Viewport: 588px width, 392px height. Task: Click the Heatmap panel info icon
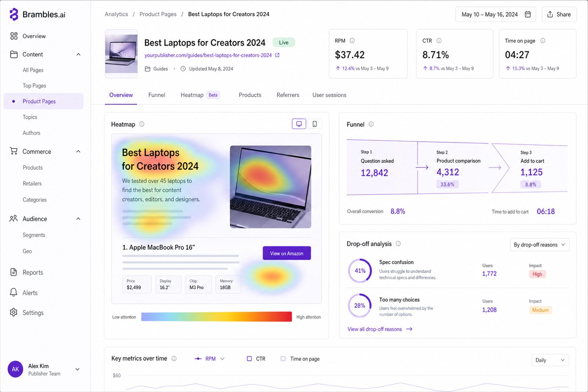pyautogui.click(x=142, y=124)
